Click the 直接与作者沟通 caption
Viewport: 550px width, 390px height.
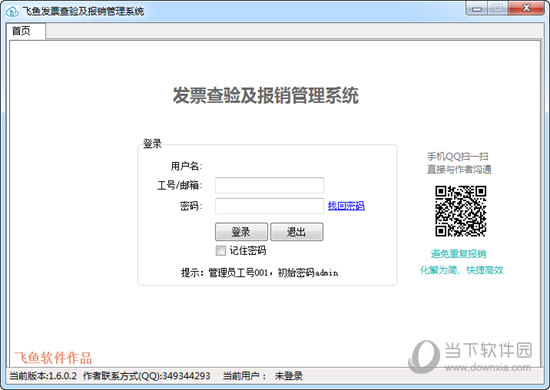[459, 169]
